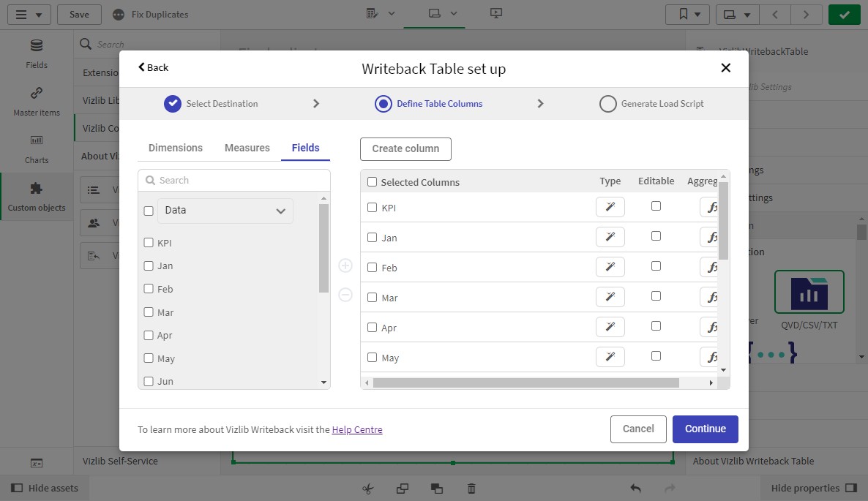This screenshot has height=501, width=868.
Task: Open the Master items link icon
Action: click(37, 101)
